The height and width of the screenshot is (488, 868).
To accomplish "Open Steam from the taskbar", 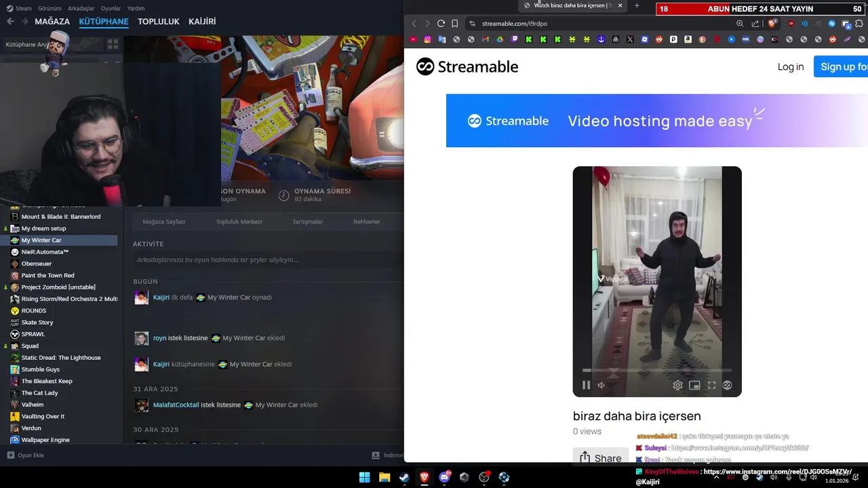I will pyautogui.click(x=404, y=477).
